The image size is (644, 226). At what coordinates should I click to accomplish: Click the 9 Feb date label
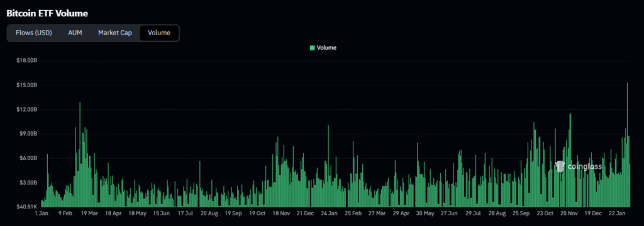tap(65, 213)
